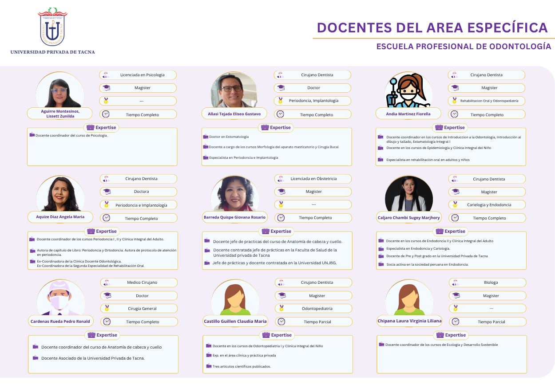This screenshot has width=555, height=392.
Task: Click the briefcase icon in Allasi Tejada's Expertise header
Action: pyautogui.click(x=265, y=127)
